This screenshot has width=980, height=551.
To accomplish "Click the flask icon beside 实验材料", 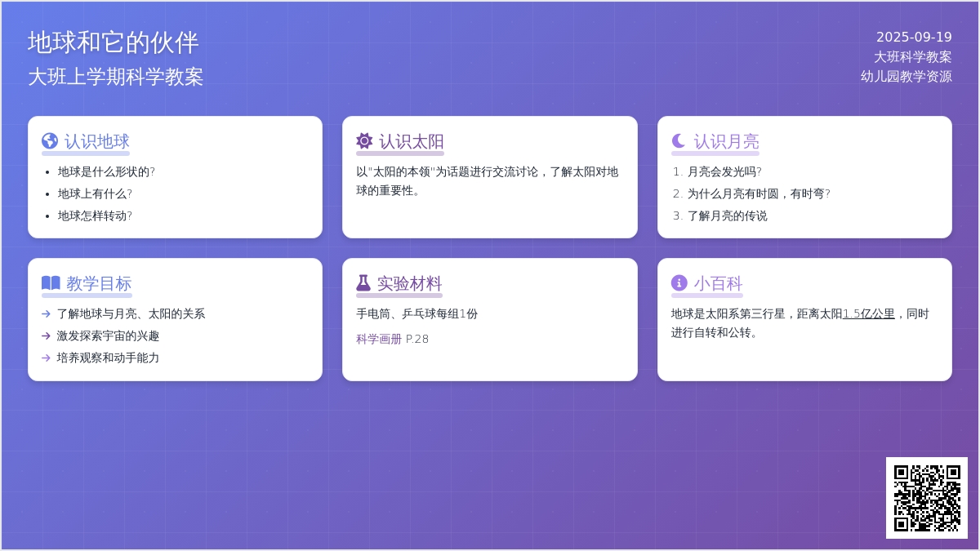I will pos(363,283).
